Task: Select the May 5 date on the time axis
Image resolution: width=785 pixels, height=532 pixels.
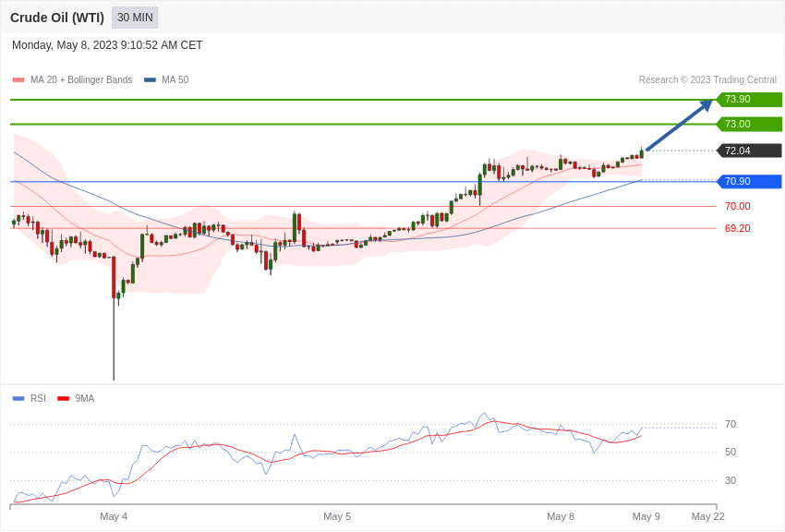Action: (x=337, y=516)
